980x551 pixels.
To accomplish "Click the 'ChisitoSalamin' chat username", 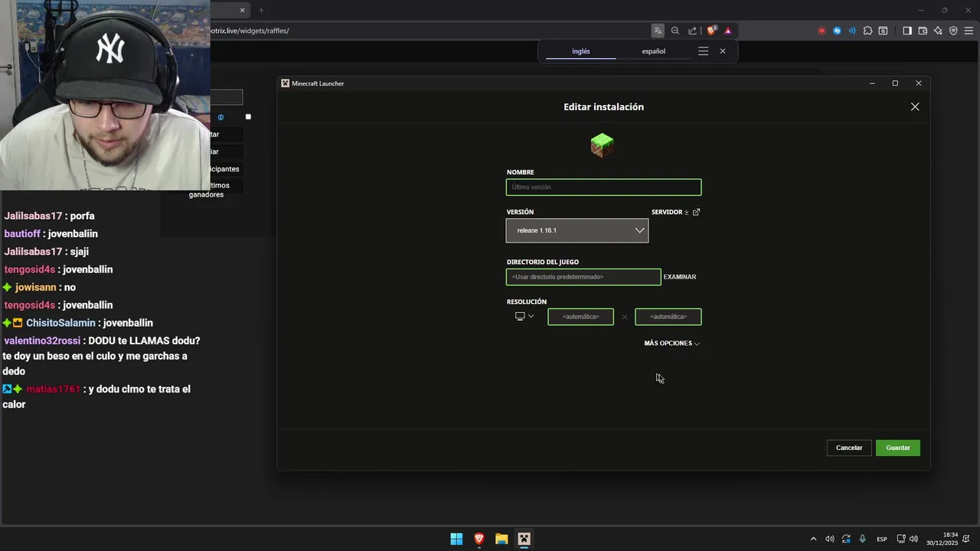I will click(x=60, y=323).
